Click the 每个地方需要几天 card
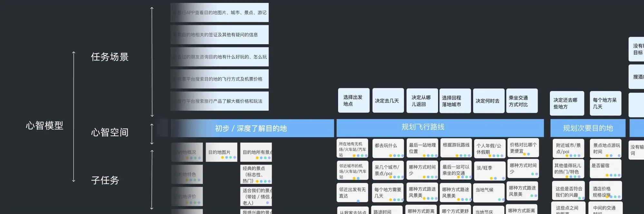The width and height of the screenshot is (644, 214). click(388, 193)
